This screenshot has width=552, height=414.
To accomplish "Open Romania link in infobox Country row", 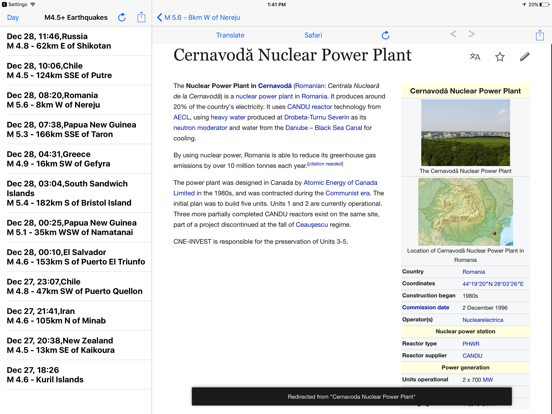I will pos(473,272).
